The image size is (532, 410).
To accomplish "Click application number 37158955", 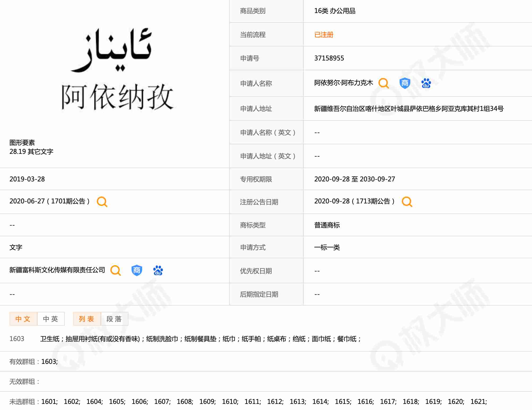I will click(329, 58).
